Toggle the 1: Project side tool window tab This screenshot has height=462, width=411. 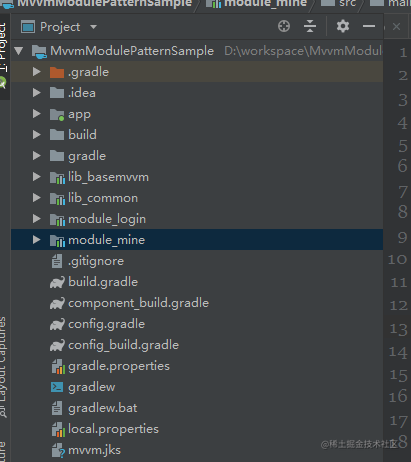tap(4, 48)
